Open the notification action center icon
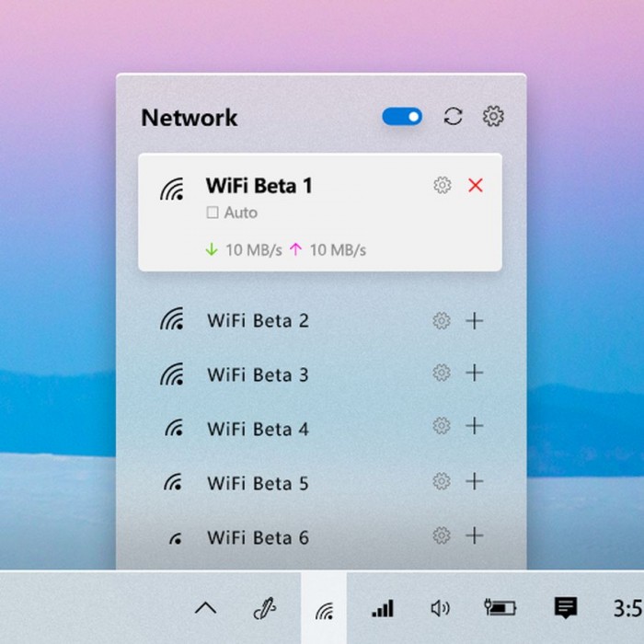This screenshot has width=644, height=644. [x=565, y=607]
